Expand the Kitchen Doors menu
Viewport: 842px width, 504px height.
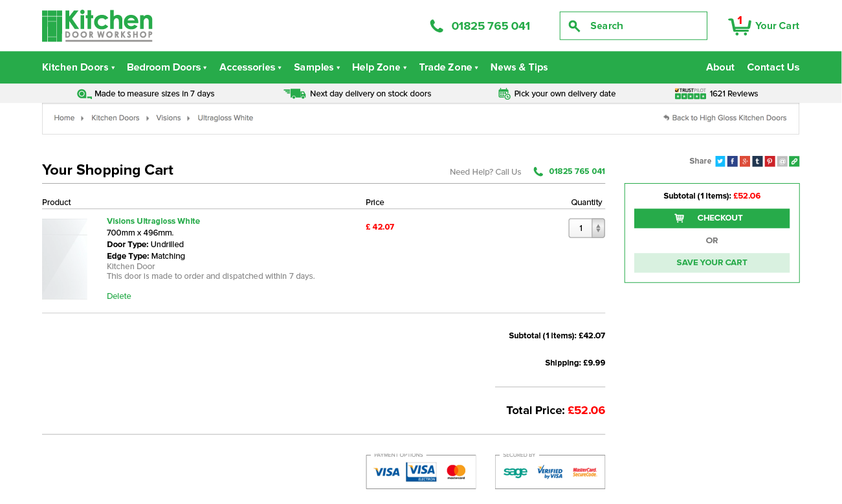(78, 67)
